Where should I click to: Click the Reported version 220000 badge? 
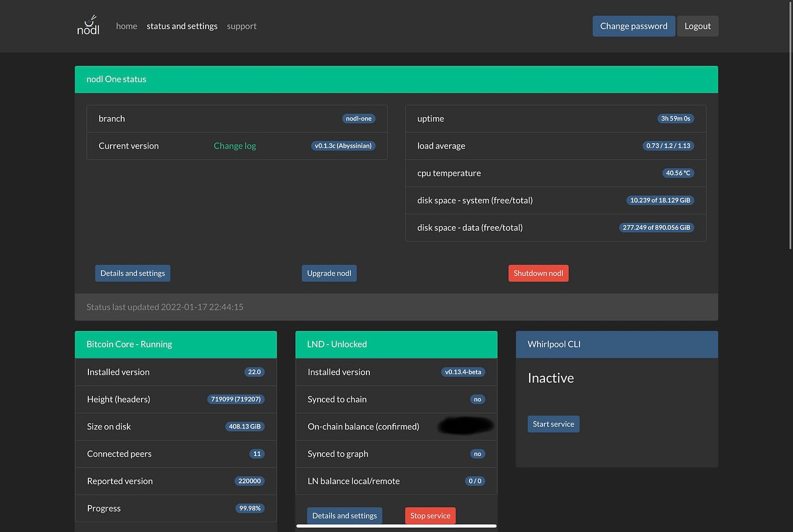click(x=249, y=480)
